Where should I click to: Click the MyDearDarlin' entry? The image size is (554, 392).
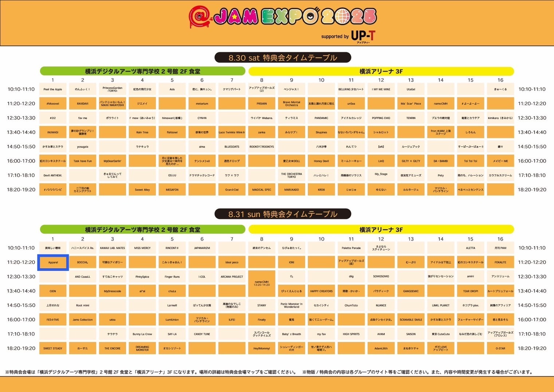(113, 161)
